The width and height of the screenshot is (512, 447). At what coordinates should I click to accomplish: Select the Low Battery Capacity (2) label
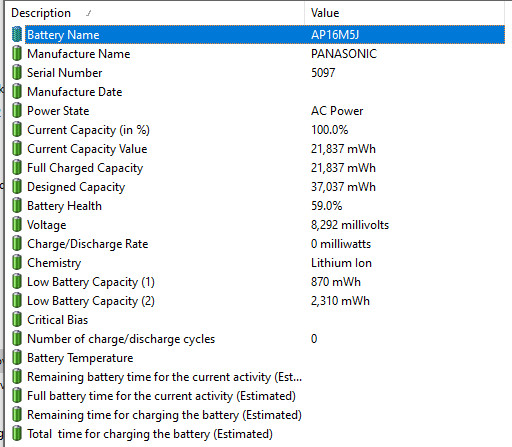91,301
